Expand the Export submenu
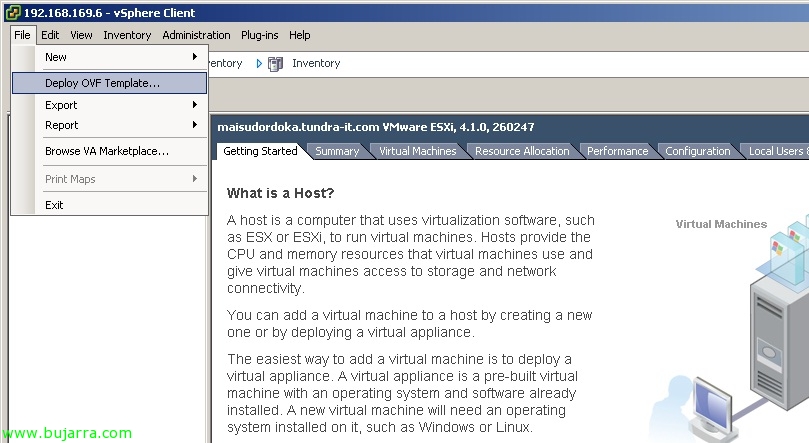Viewport: 809px width, 443px height. (x=109, y=105)
